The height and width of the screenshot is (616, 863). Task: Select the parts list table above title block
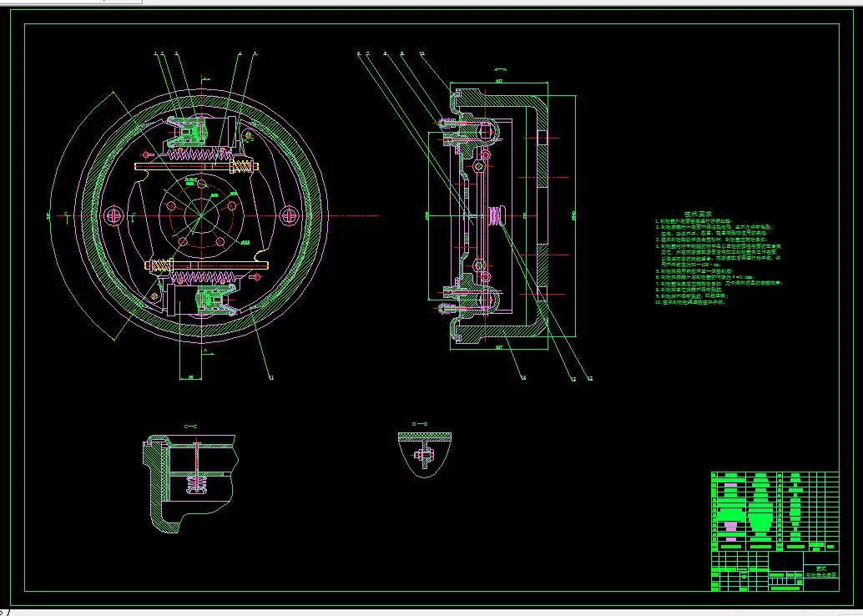point(775,511)
